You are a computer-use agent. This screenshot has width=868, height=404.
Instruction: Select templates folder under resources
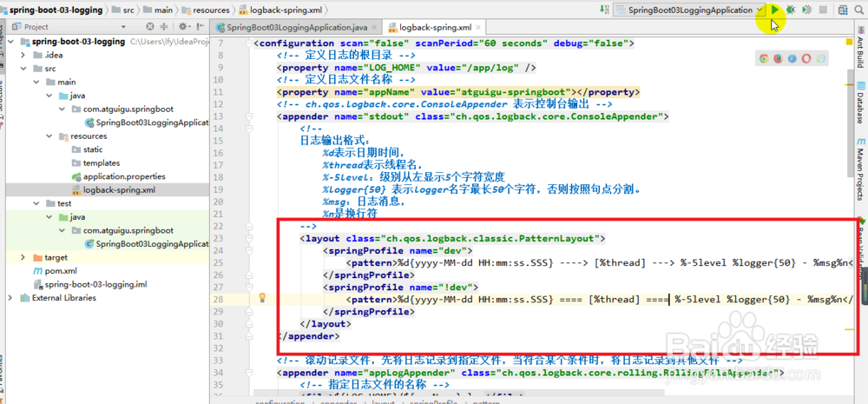pyautogui.click(x=95, y=163)
